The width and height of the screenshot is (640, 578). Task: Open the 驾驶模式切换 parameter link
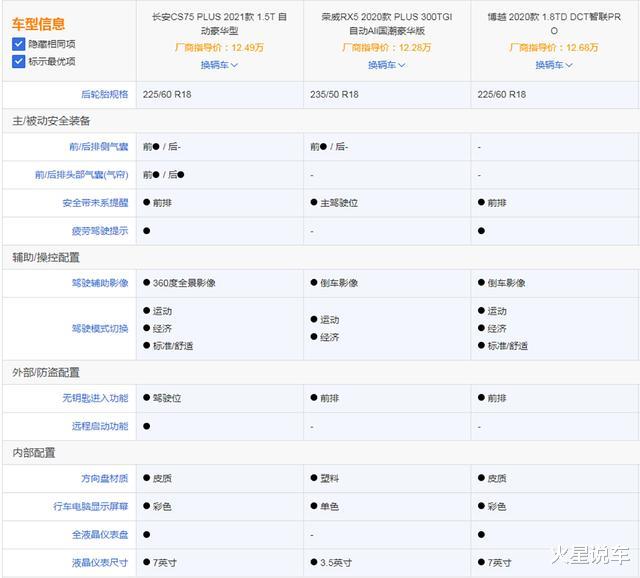pos(100,329)
